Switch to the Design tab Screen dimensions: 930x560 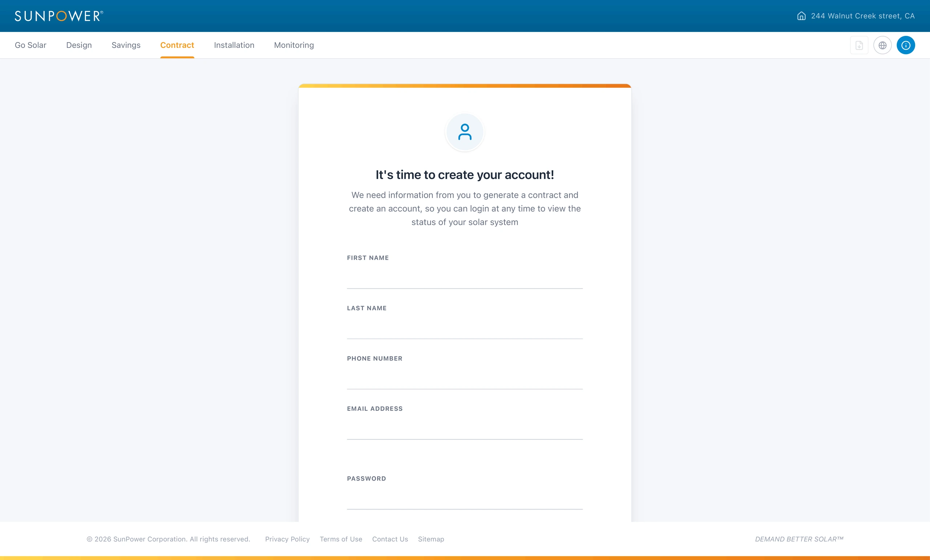pyautogui.click(x=79, y=45)
